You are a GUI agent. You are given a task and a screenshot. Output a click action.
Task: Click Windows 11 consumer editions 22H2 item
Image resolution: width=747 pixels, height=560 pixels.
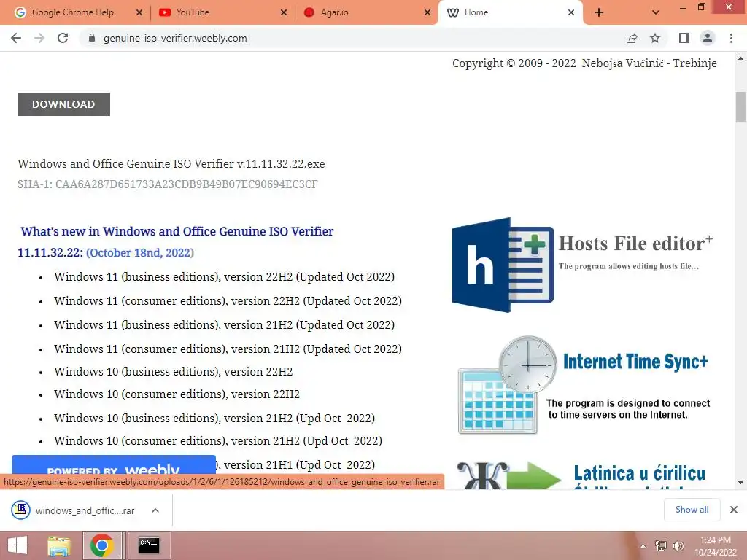[x=228, y=301]
